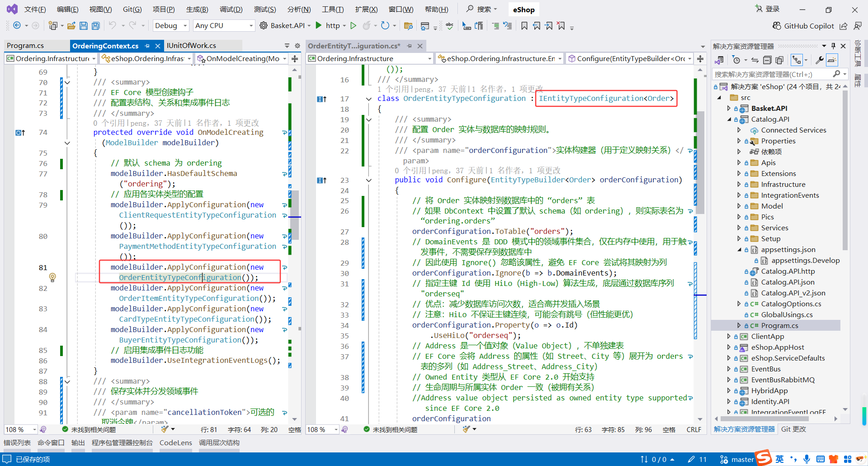Viewport: 868px width, 466px height.
Task: Open the Git menu
Action: (x=132, y=9)
